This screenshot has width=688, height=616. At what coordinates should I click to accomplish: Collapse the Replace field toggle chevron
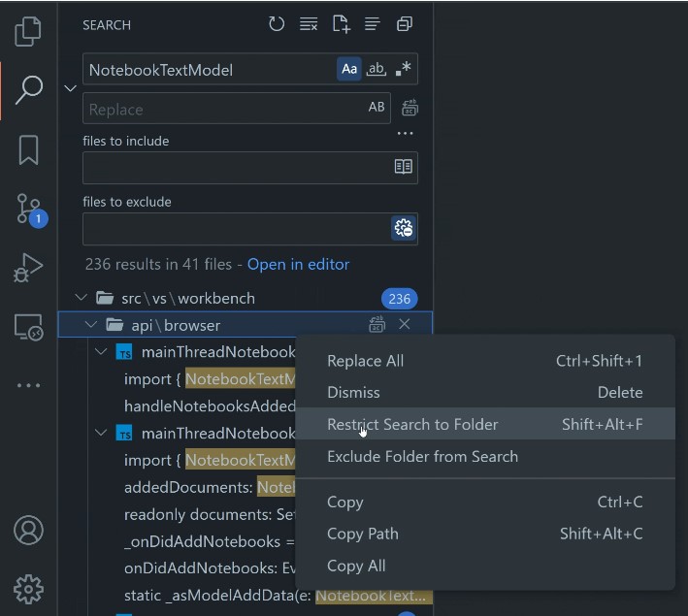(70, 88)
